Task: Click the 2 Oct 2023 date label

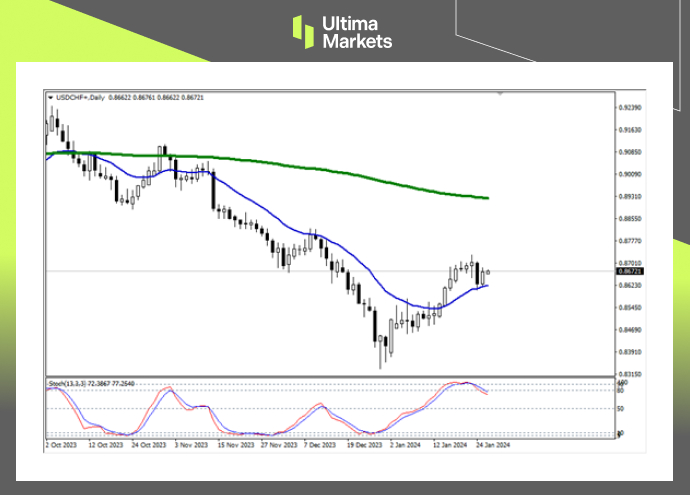Action: click(62, 444)
